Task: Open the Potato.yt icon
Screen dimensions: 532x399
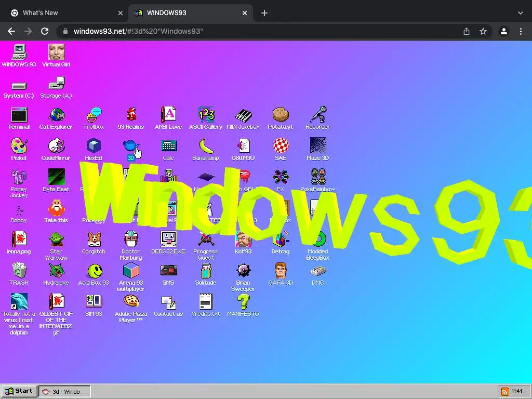Action: 280,115
